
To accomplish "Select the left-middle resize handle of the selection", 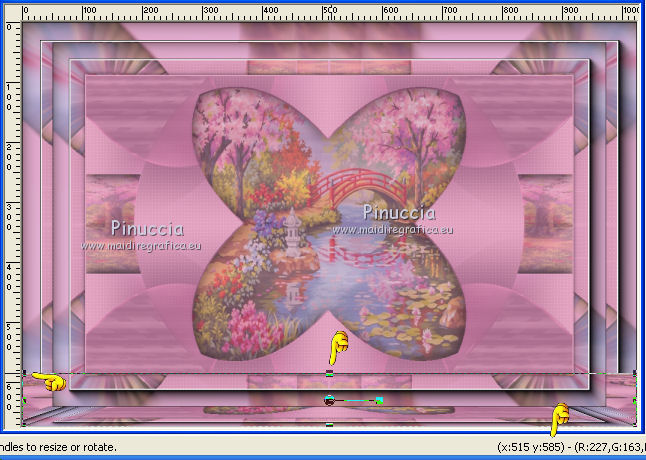I will point(24,400).
